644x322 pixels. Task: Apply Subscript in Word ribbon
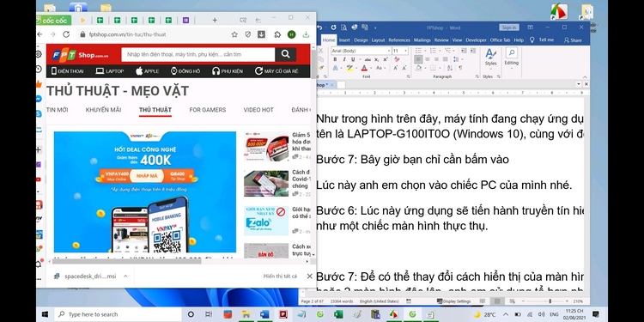tap(377, 59)
